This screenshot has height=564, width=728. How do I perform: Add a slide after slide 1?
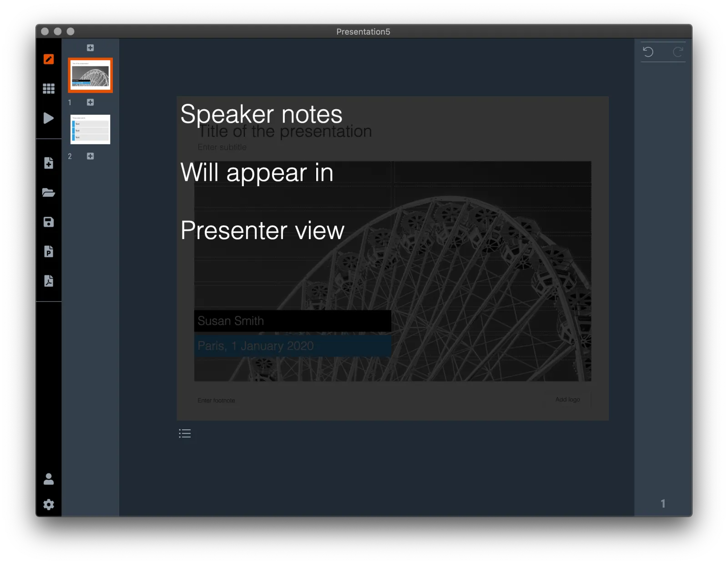tap(91, 102)
